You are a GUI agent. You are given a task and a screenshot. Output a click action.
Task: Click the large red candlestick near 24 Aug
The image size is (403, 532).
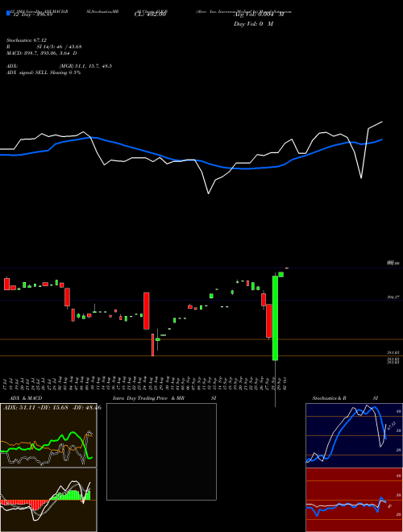click(146, 311)
